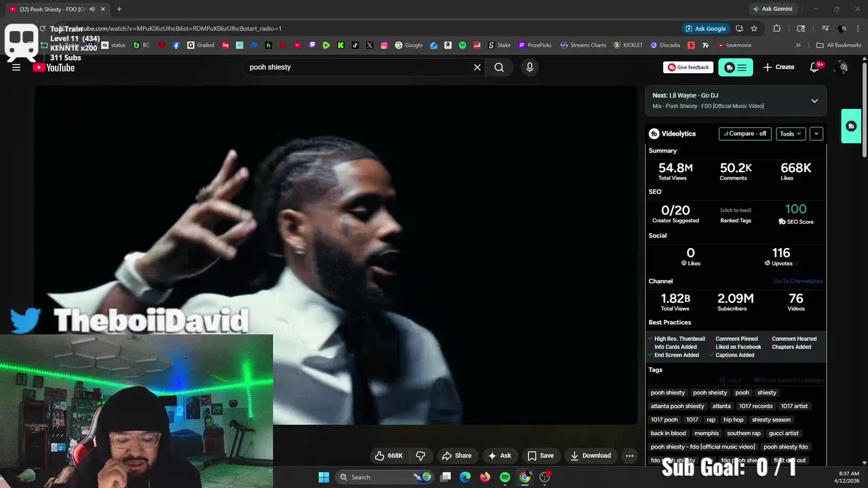The width and height of the screenshot is (868, 488).
Task: Click the Windows Start button
Action: click(323, 477)
